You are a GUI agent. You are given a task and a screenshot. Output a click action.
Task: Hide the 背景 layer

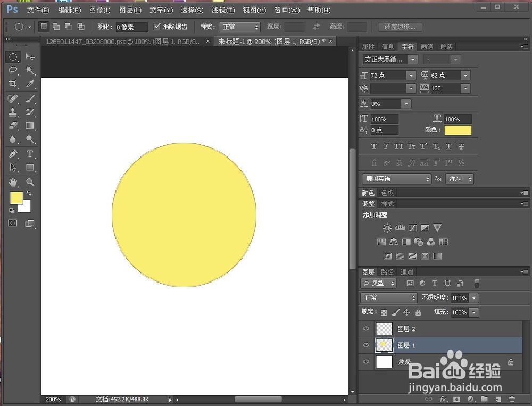[366, 361]
